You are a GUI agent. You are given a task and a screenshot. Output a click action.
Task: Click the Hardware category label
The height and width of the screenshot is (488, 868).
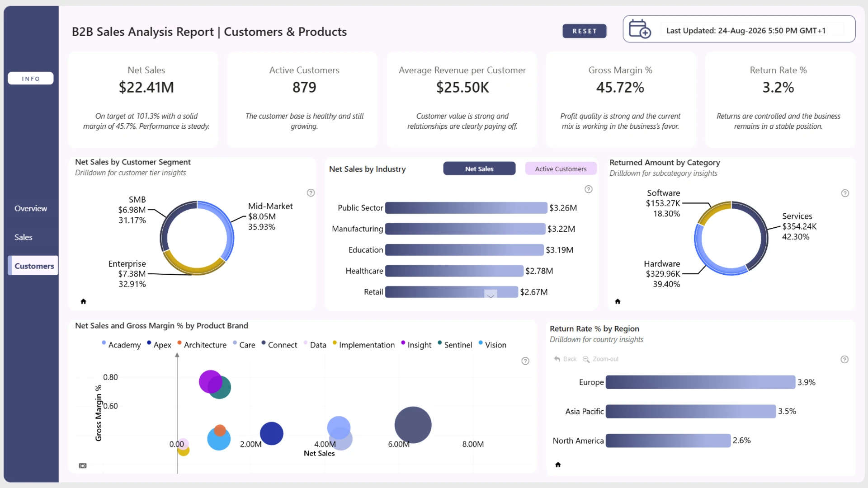pos(663,274)
